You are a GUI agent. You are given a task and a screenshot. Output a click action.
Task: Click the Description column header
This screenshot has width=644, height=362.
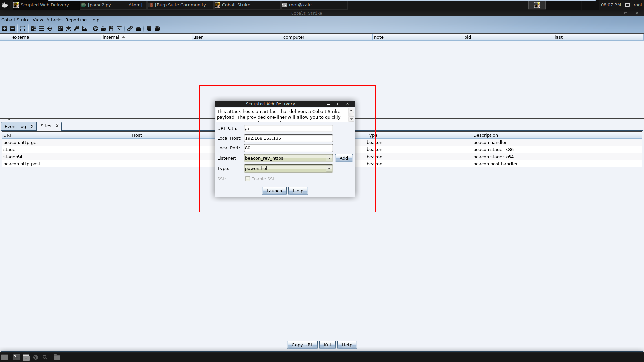pyautogui.click(x=557, y=135)
